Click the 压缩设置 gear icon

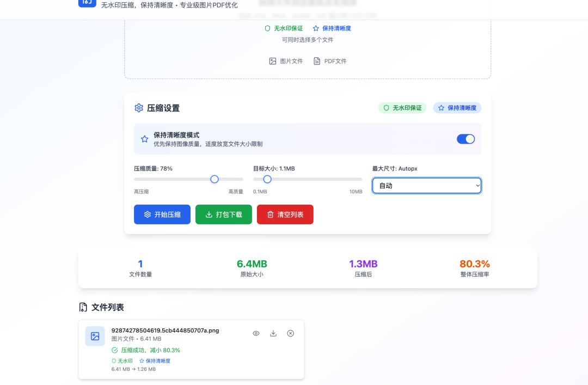point(139,108)
